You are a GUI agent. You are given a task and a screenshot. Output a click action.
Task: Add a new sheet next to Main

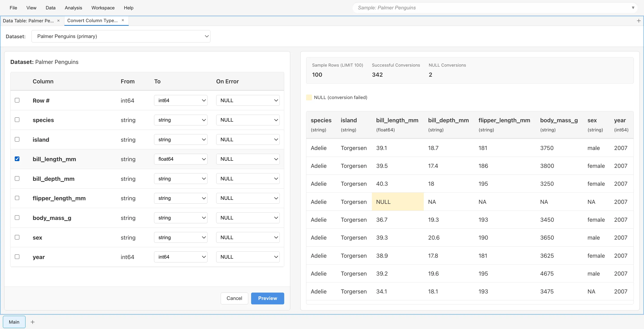coord(32,322)
